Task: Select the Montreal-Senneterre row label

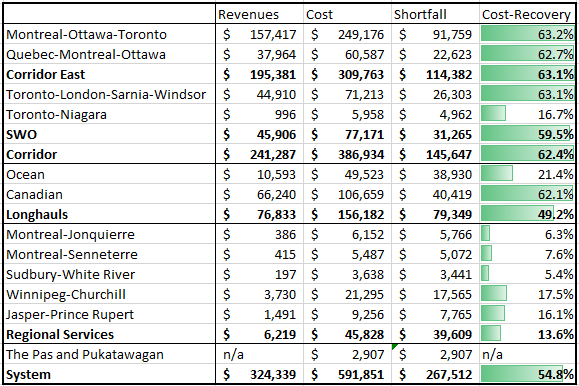Action: pos(72,254)
